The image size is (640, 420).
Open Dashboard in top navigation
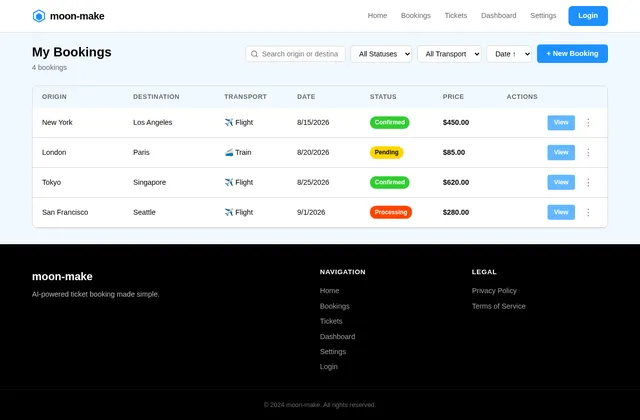pyautogui.click(x=498, y=16)
